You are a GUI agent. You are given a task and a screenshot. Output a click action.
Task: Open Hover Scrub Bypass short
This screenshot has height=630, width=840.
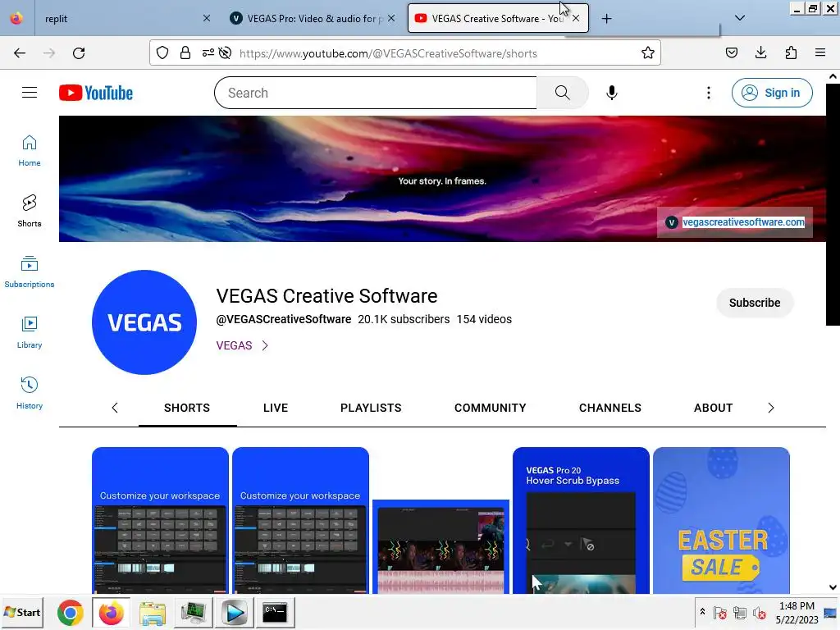[581, 520]
